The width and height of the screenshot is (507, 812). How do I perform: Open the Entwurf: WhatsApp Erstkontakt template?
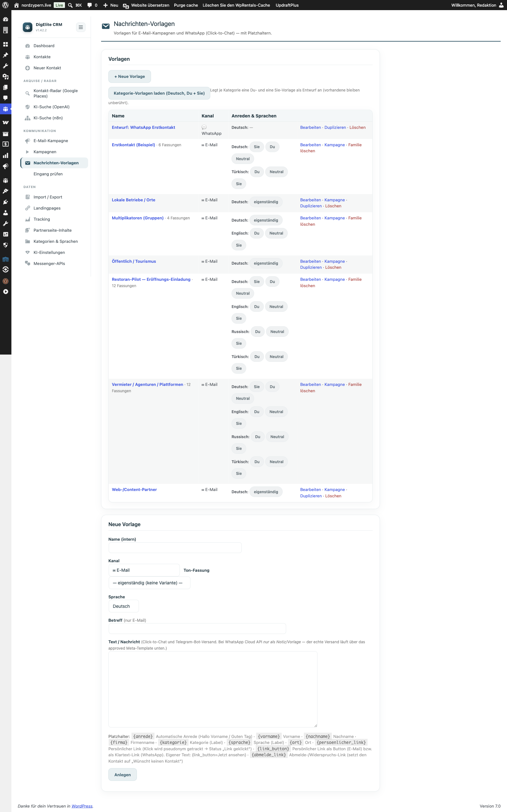click(x=144, y=127)
